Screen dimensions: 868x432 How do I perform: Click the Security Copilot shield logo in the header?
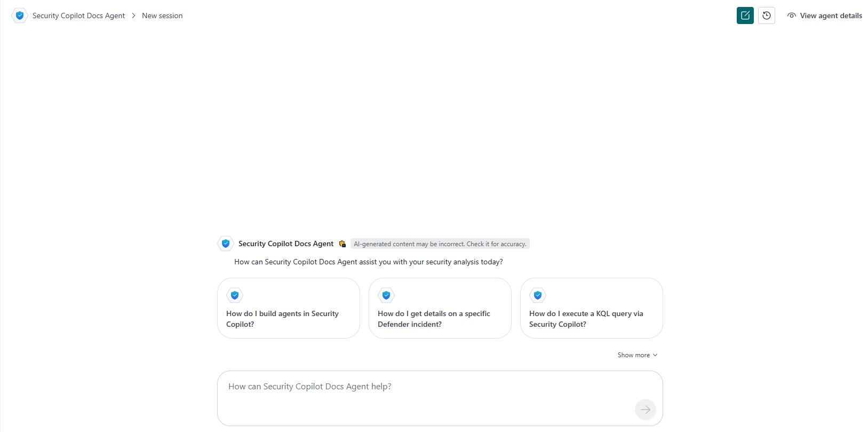pos(20,15)
